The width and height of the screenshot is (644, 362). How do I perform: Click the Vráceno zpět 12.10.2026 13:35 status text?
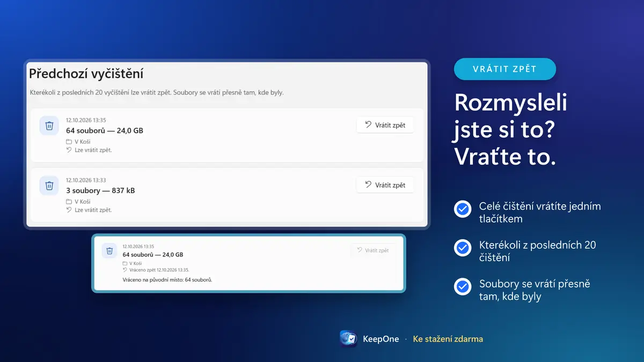[159, 270]
